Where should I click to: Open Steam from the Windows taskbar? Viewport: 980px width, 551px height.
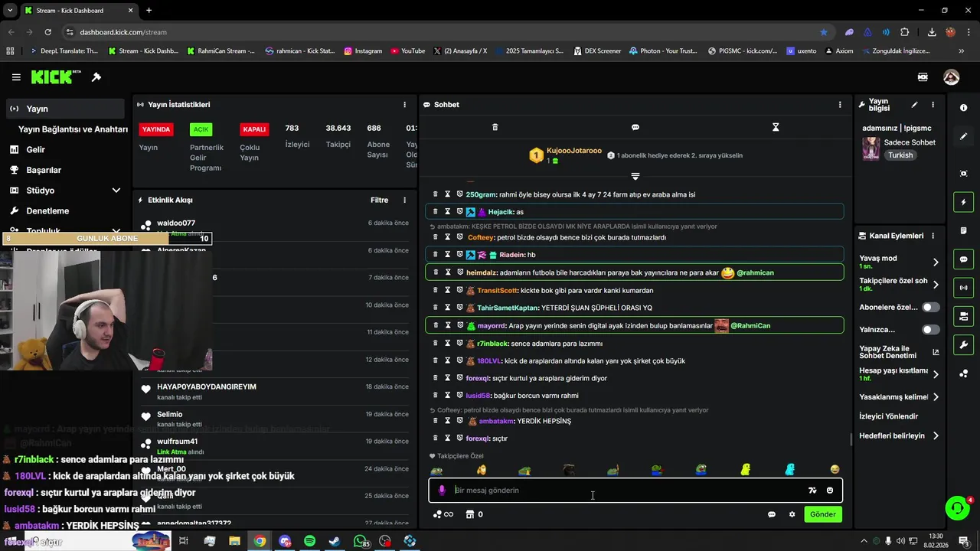pos(335,541)
